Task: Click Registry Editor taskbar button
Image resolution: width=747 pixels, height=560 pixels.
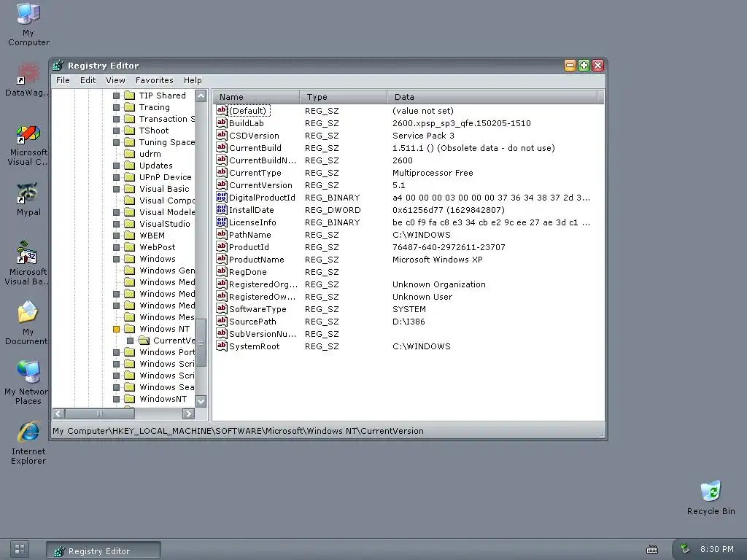Action: 104,551
